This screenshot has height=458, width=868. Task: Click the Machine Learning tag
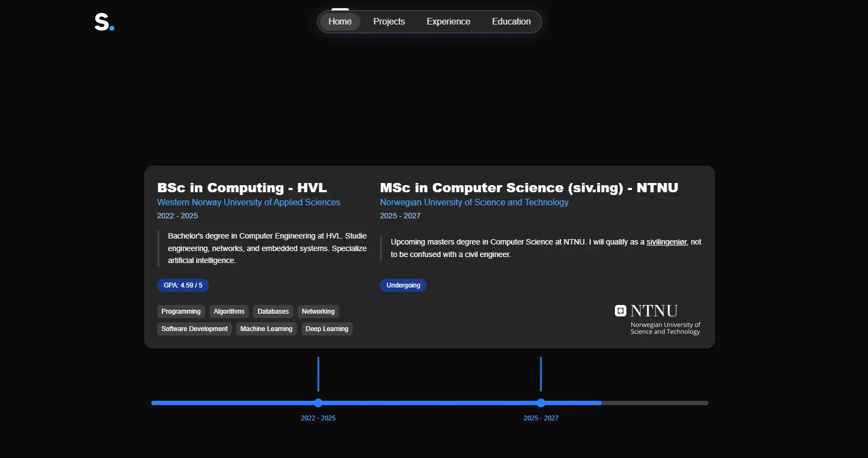click(x=266, y=329)
